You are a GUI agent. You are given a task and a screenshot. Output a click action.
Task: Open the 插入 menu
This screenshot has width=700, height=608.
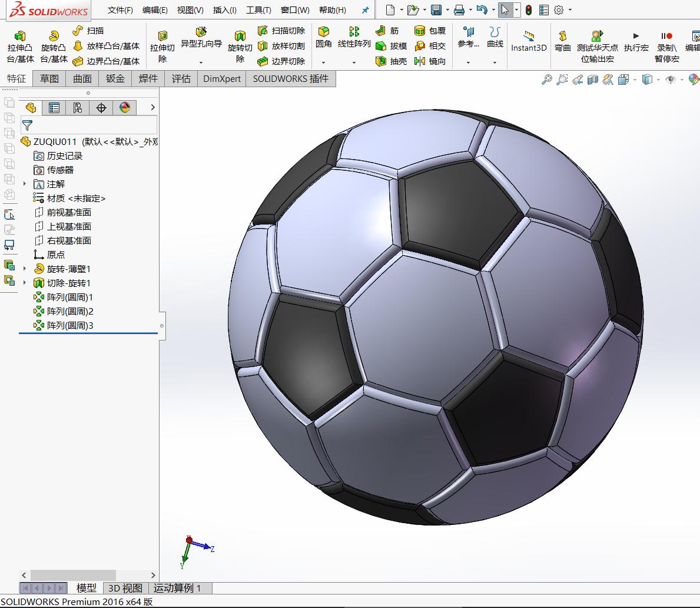click(224, 10)
